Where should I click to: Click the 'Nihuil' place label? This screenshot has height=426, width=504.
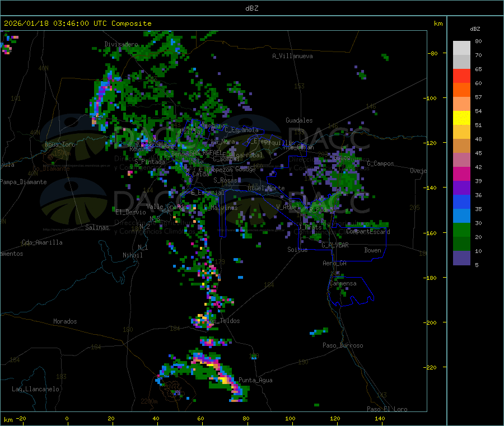click(132, 255)
